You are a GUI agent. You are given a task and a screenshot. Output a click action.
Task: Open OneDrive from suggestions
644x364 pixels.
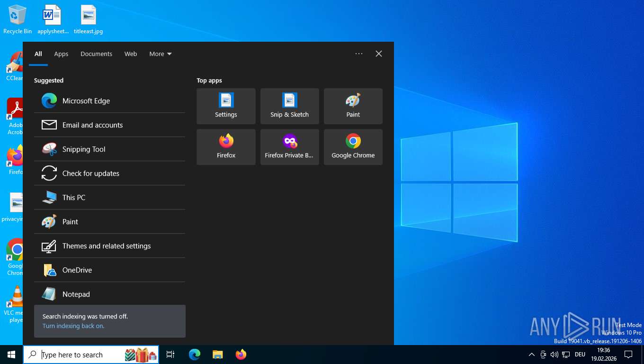(109, 270)
